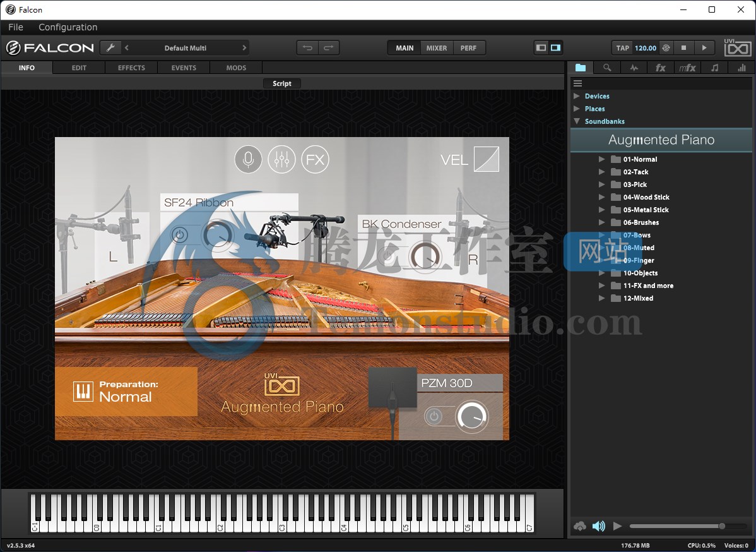Open the search magnifier browser tab

click(x=607, y=68)
